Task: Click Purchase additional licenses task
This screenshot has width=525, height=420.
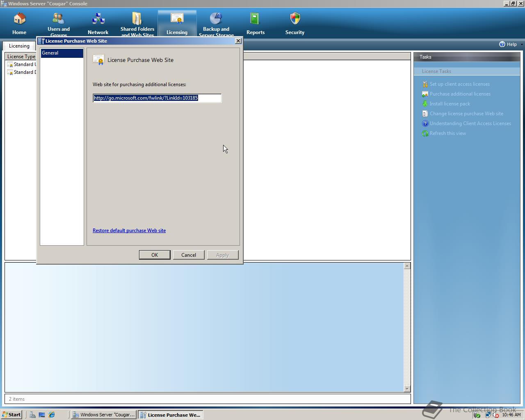Action: click(x=460, y=94)
